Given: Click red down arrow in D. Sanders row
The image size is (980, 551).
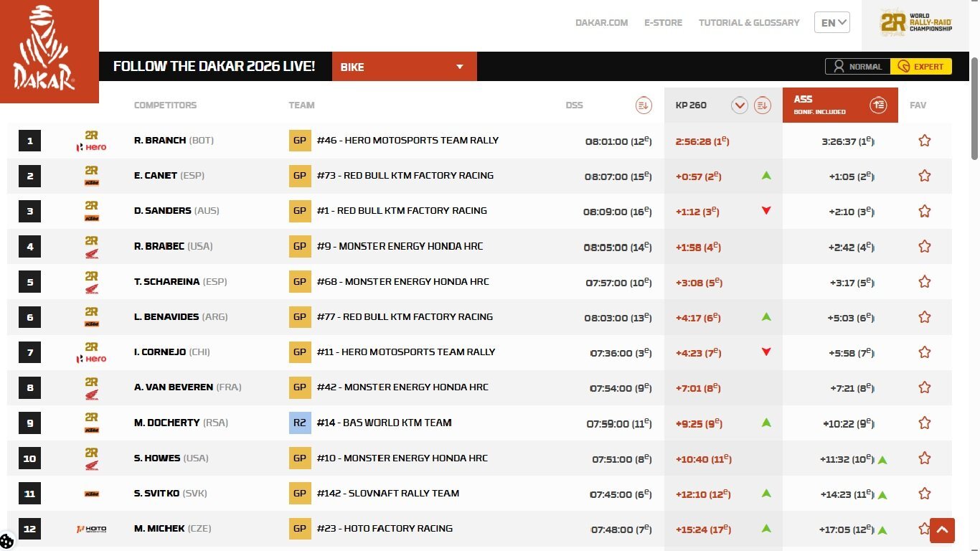Looking at the screenshot, I should 766,210.
